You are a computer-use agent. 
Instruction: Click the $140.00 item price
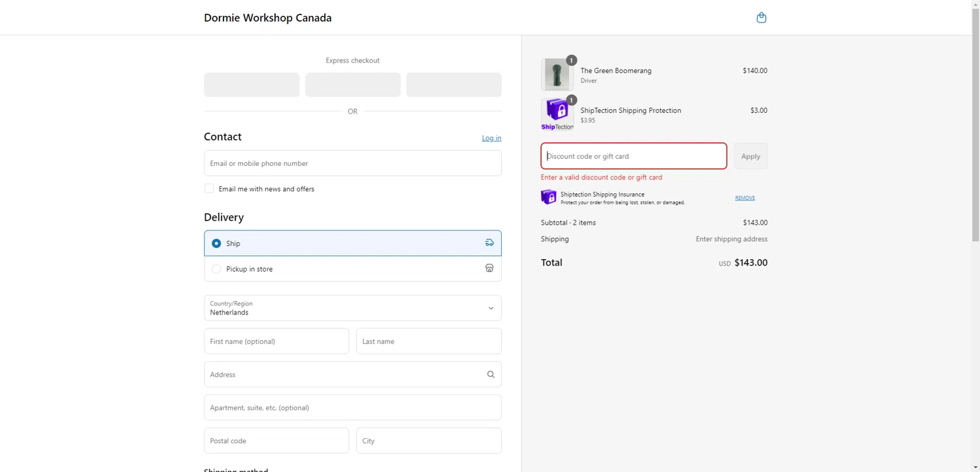click(x=755, y=71)
